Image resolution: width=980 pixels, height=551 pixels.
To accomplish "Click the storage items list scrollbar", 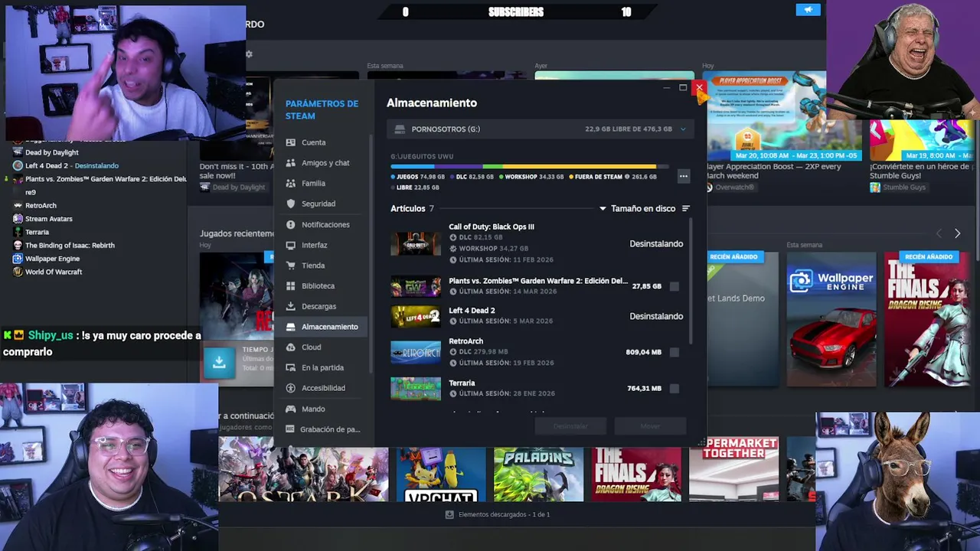I will 691,280.
